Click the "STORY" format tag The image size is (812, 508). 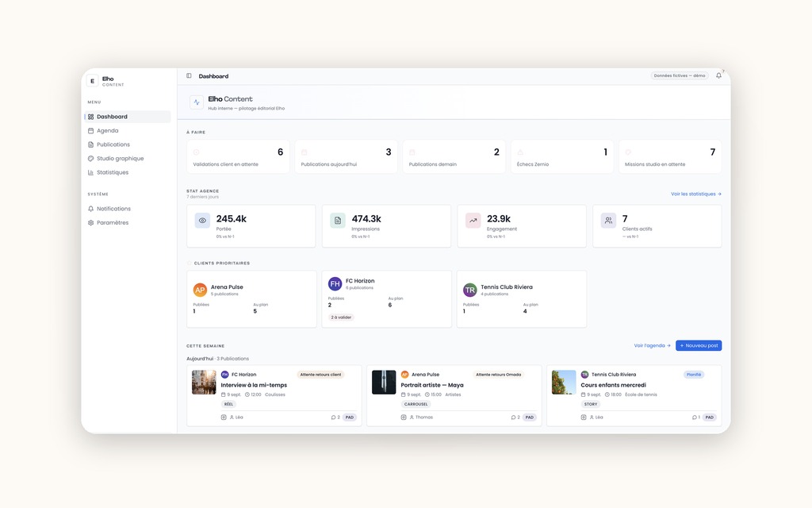(591, 404)
